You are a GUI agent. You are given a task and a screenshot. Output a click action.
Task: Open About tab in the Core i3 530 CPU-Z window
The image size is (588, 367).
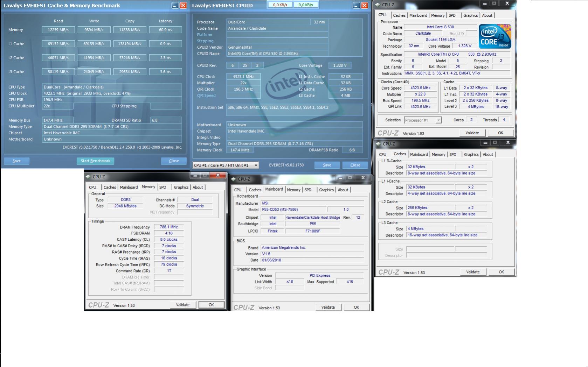487,15
